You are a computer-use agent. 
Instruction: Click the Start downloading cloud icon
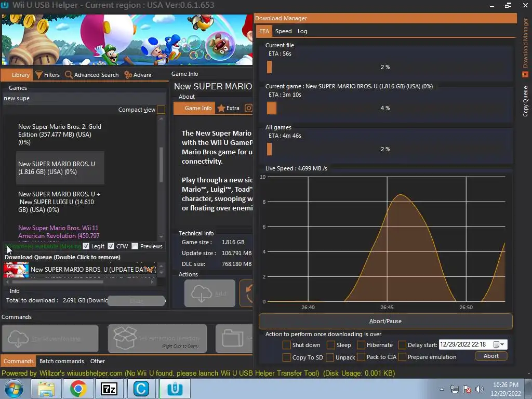18,339
